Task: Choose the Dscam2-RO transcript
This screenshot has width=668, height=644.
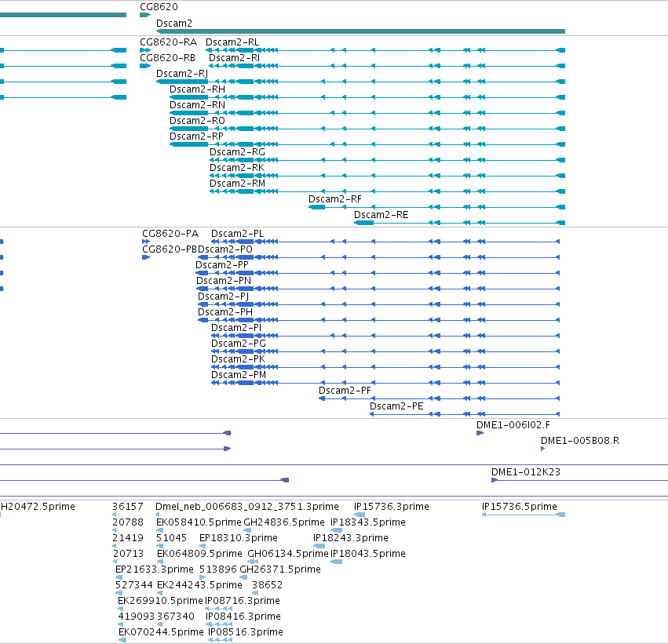Action: 197,121
